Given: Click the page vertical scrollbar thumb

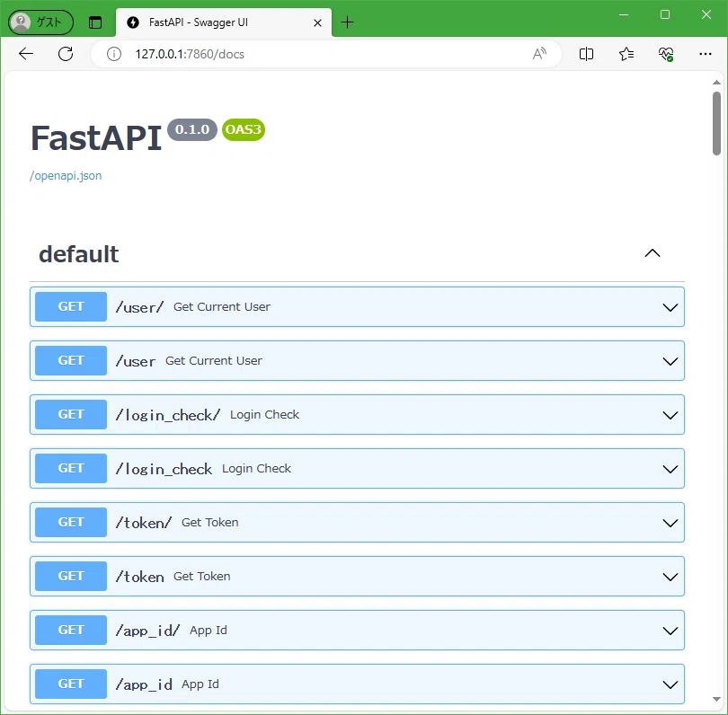Looking at the screenshot, I should pos(716,123).
